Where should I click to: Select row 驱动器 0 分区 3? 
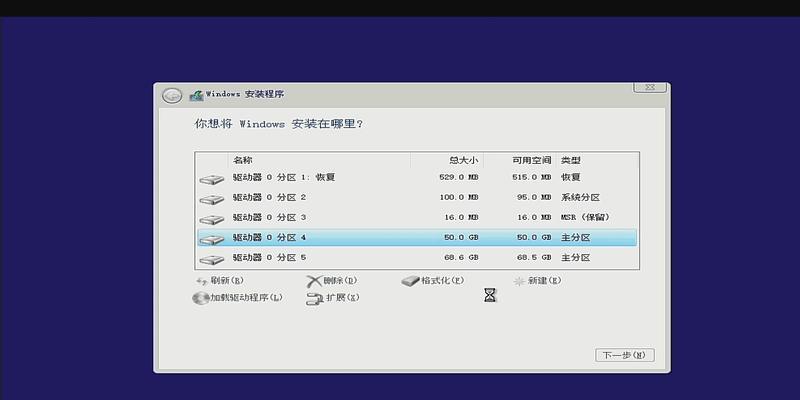[x=417, y=217]
